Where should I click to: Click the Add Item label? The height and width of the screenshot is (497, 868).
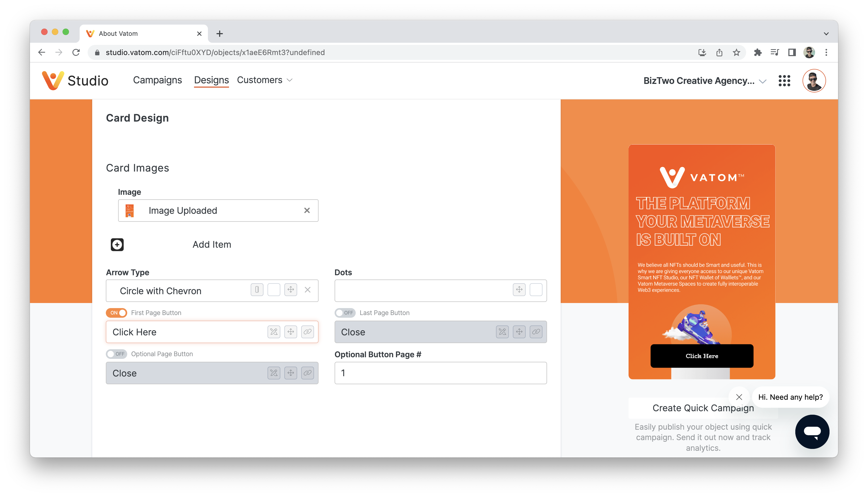click(212, 245)
